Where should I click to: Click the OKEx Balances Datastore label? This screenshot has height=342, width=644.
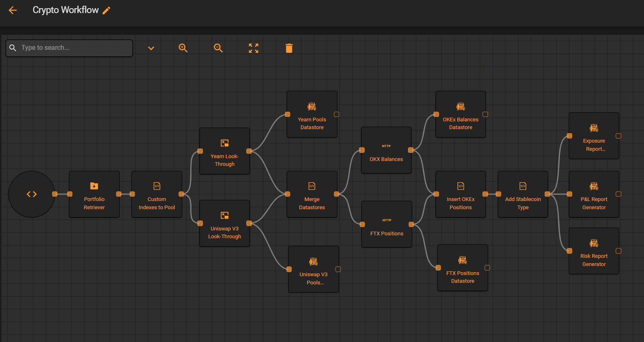coord(461,123)
